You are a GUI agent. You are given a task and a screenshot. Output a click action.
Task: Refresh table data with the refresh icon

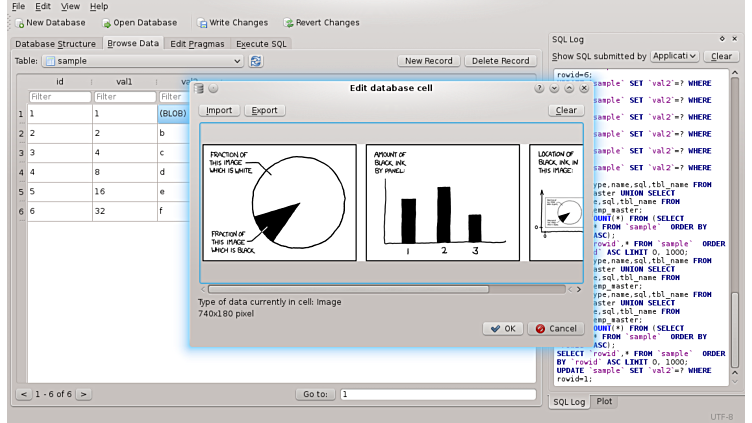point(256,61)
